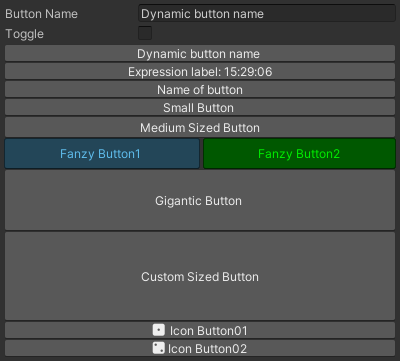Screen dimensions: 400x361
Task: Select the Button Name property label
Action: (42, 14)
